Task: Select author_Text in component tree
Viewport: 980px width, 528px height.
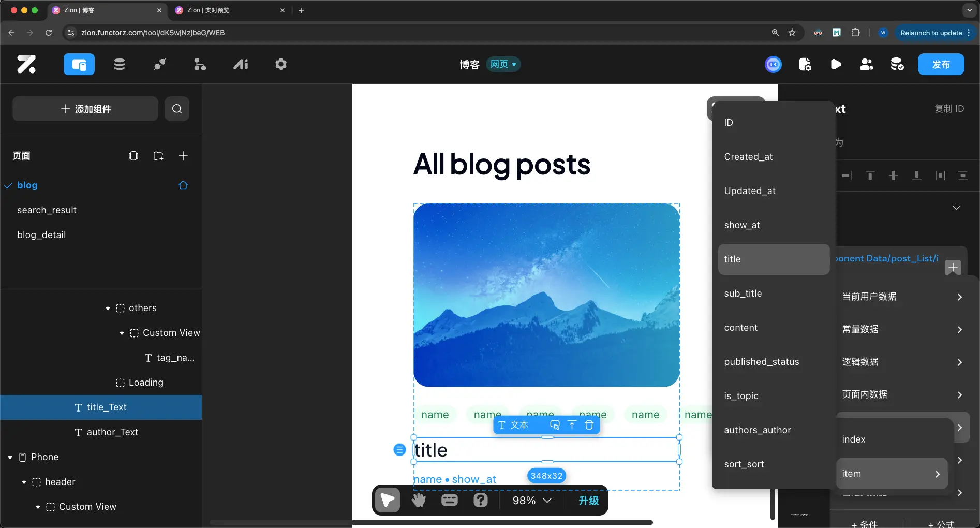Action: click(x=112, y=432)
